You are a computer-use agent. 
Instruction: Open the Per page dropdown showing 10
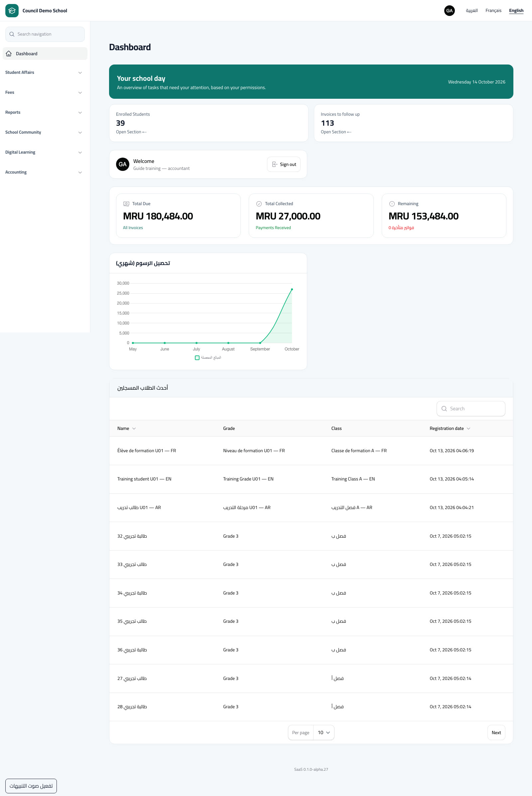tap(324, 732)
